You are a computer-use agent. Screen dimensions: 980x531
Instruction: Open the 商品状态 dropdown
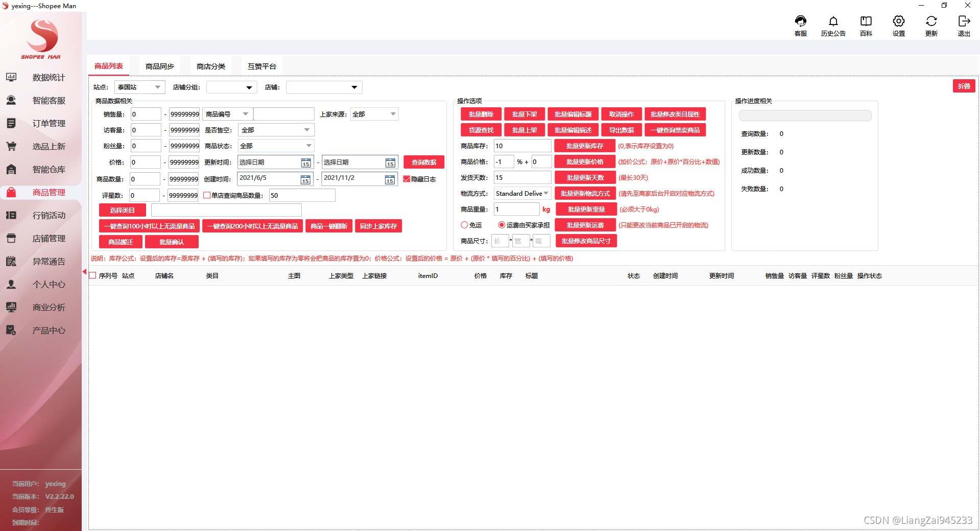276,146
